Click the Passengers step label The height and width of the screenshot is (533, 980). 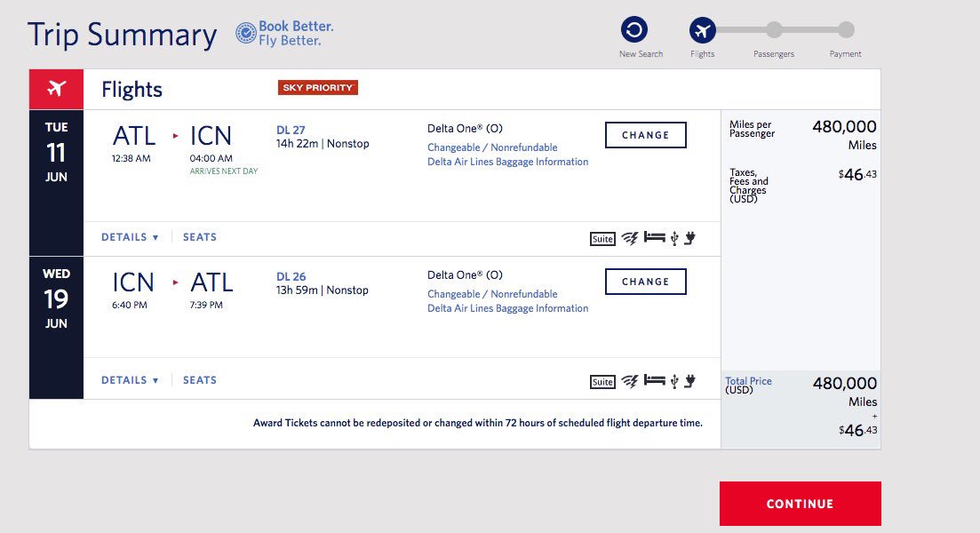click(774, 54)
